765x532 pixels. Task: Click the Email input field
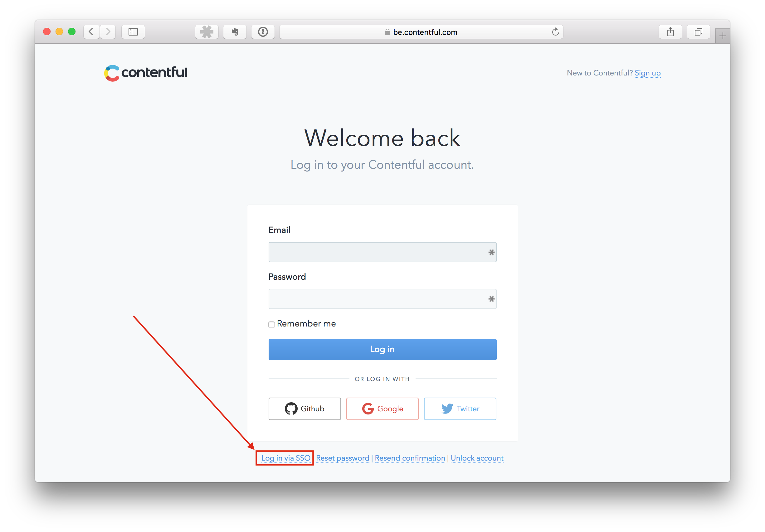(382, 252)
